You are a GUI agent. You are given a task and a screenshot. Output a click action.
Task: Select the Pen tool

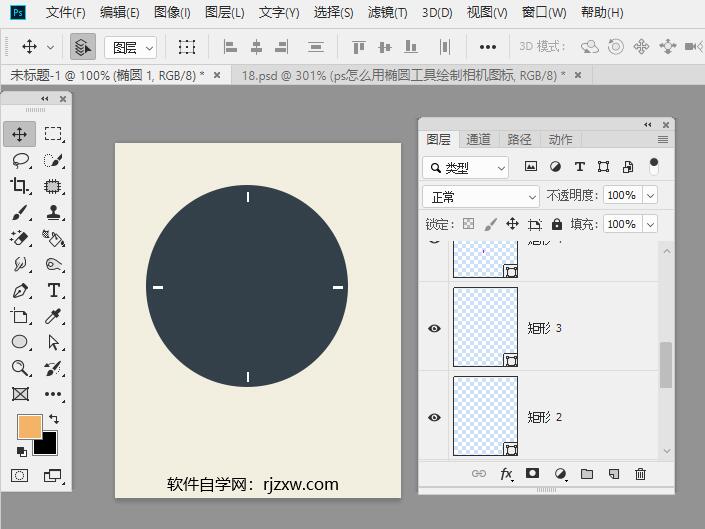pos(19,291)
